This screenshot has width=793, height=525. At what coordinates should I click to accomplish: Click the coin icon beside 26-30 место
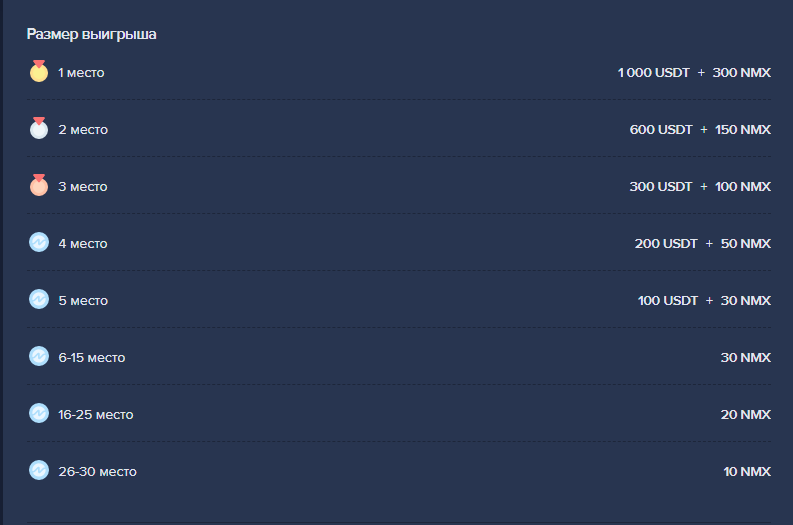pyautogui.click(x=38, y=471)
